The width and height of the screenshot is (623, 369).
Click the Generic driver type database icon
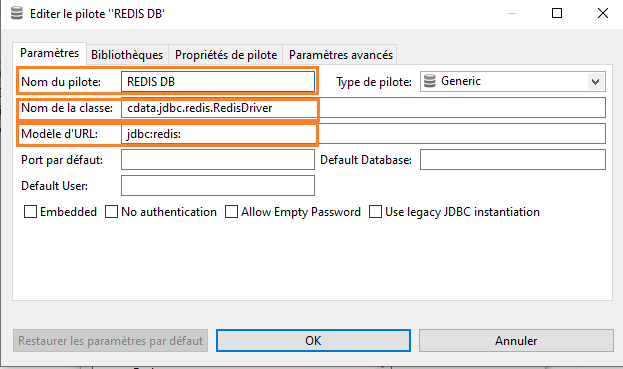click(x=430, y=81)
